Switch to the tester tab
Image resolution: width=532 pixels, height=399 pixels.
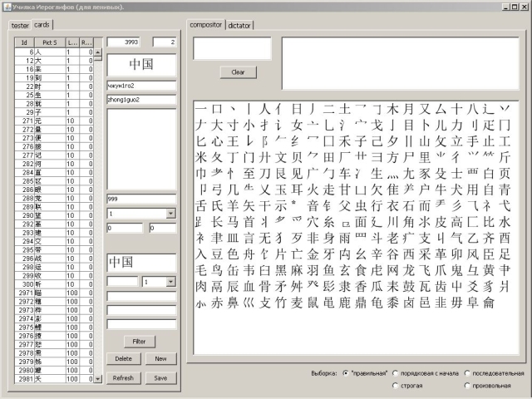(20, 26)
